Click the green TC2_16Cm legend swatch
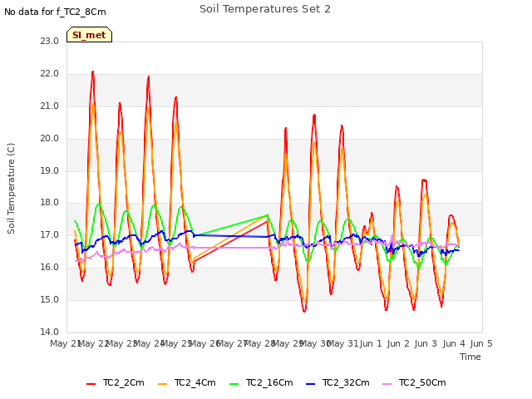Image resolution: width=532 pixels, height=399 pixels. tap(234, 384)
